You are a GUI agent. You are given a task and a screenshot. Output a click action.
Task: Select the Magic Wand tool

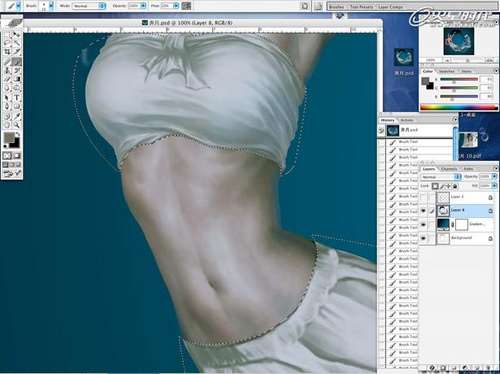coord(17,43)
